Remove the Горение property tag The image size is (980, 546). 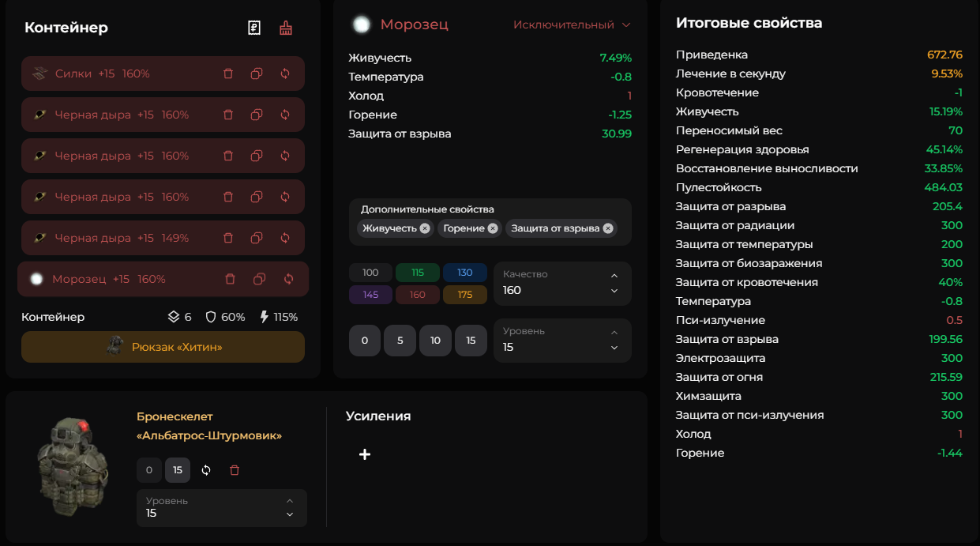pyautogui.click(x=493, y=228)
